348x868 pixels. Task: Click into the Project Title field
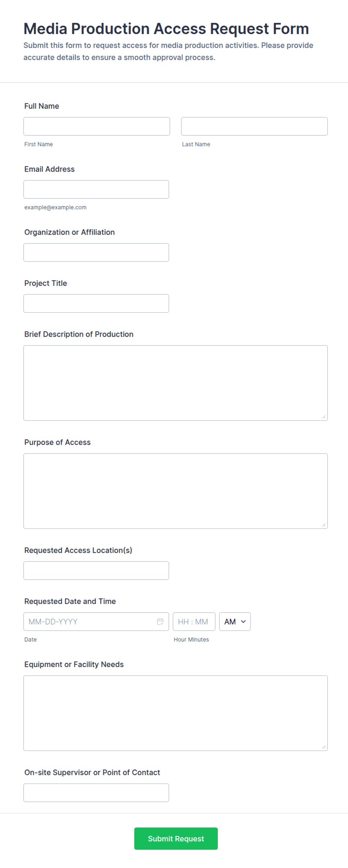click(96, 304)
